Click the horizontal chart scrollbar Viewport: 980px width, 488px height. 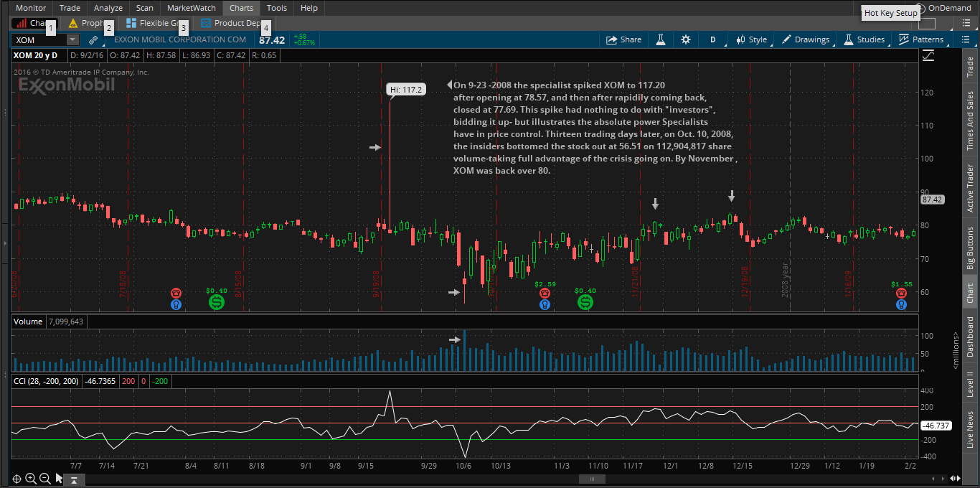(591, 479)
